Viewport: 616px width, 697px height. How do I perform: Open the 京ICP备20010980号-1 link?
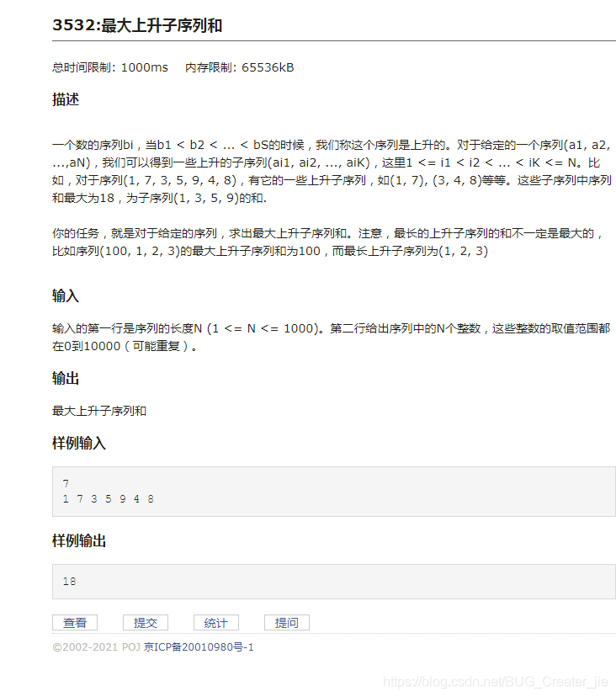199,646
